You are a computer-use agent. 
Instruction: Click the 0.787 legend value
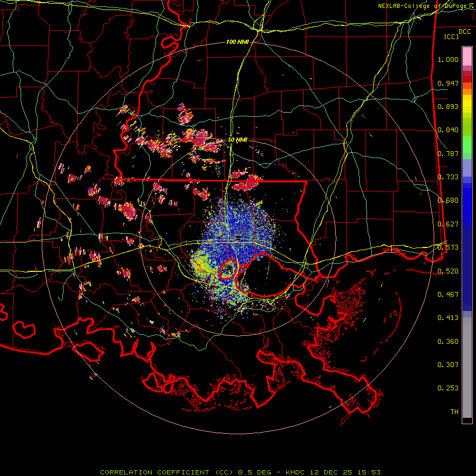[448, 153]
